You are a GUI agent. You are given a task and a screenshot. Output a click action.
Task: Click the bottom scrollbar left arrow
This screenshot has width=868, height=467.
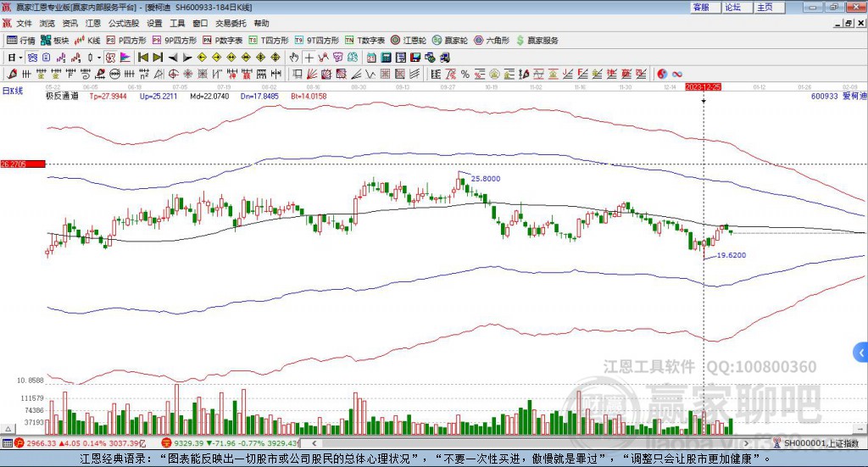(x=314, y=443)
